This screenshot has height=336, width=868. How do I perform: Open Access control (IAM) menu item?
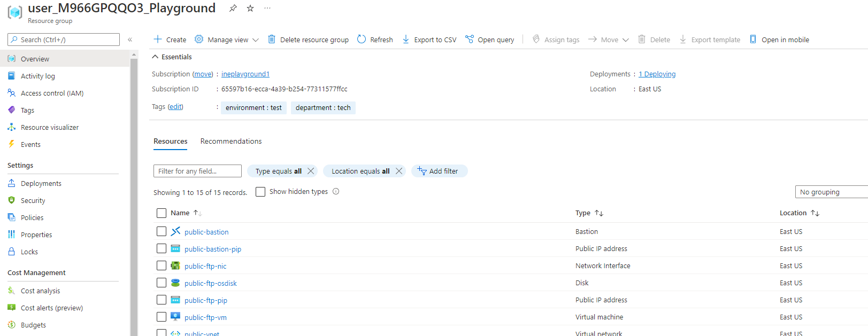[x=52, y=93]
